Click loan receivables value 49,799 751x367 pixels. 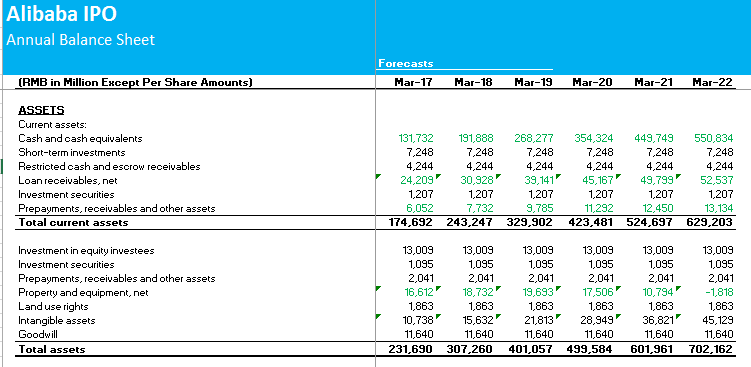tap(656, 181)
